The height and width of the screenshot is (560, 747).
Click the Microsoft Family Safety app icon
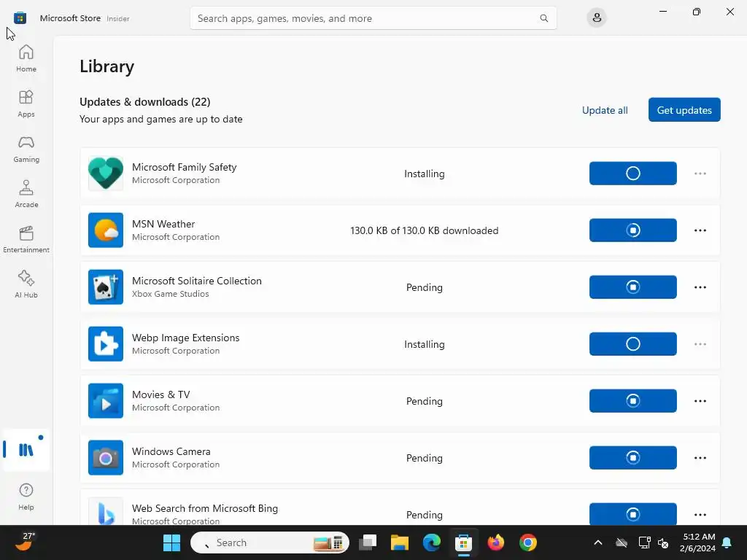(x=106, y=174)
